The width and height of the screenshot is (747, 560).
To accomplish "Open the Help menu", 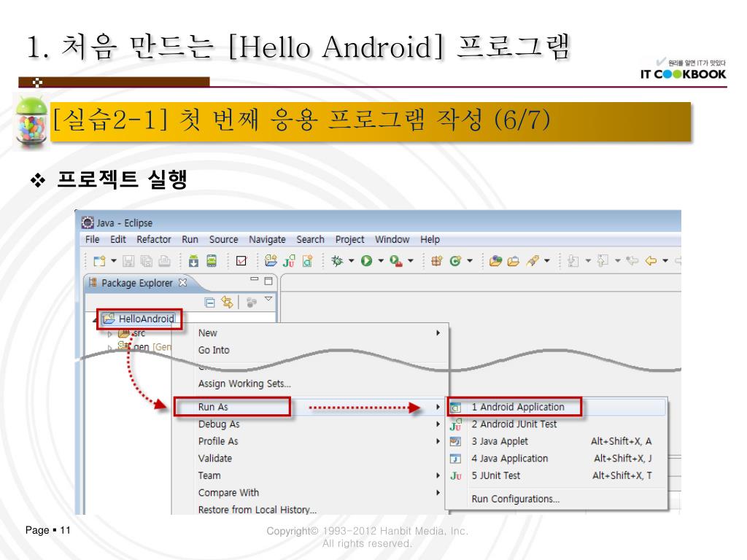I will [x=430, y=239].
